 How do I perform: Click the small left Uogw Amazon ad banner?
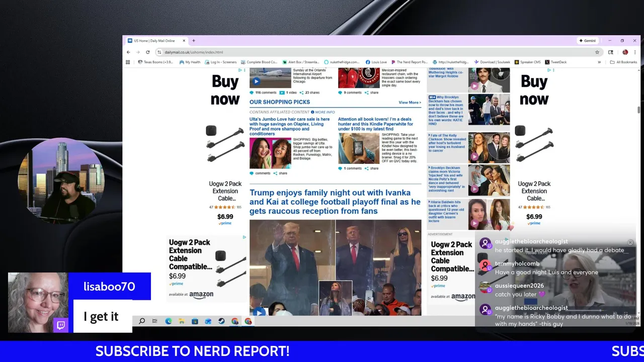[207, 269]
